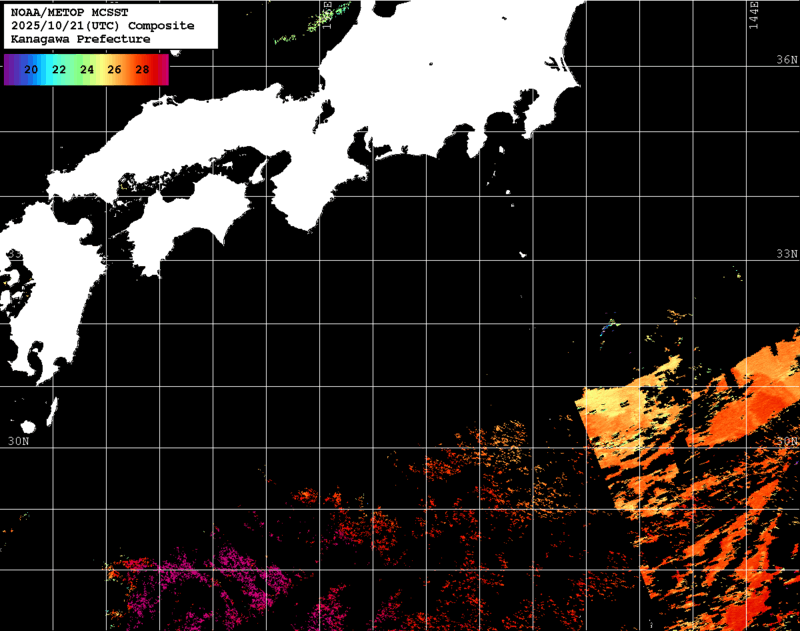Click the Kanagawa Prefecture label
Image resolution: width=800 pixels, height=631 pixels.
(x=80, y=38)
